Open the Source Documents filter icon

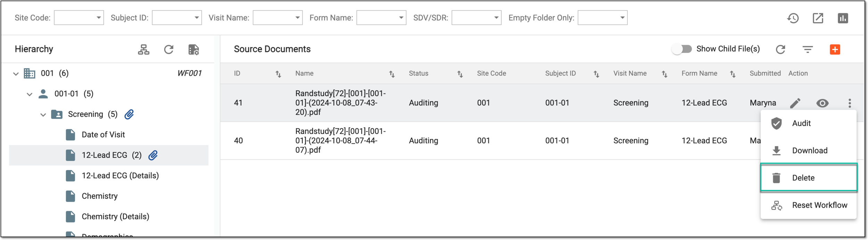point(808,49)
